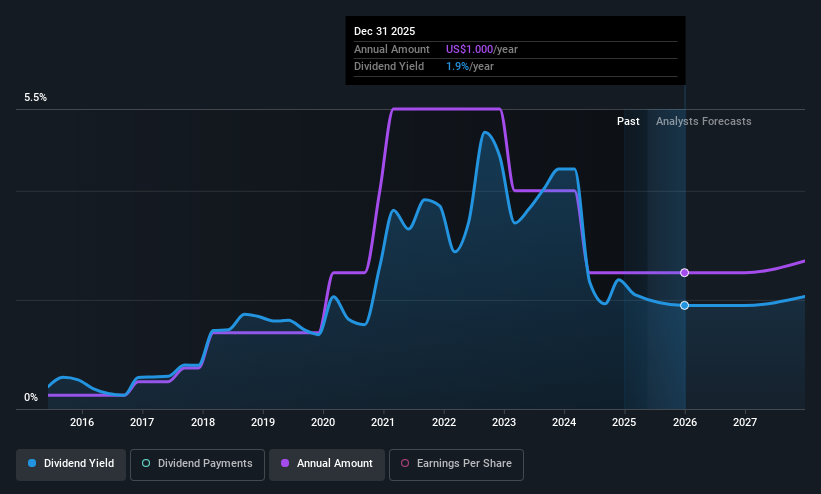
Task: Enable the Dividend Payments series
Action: pyautogui.click(x=197, y=465)
